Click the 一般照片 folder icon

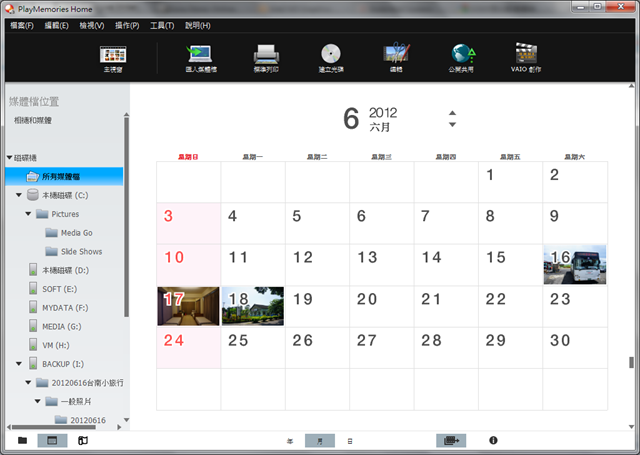[51, 401]
